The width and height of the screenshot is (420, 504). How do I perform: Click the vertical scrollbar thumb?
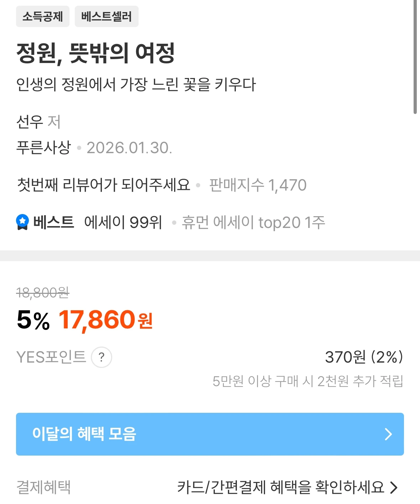coord(415,57)
